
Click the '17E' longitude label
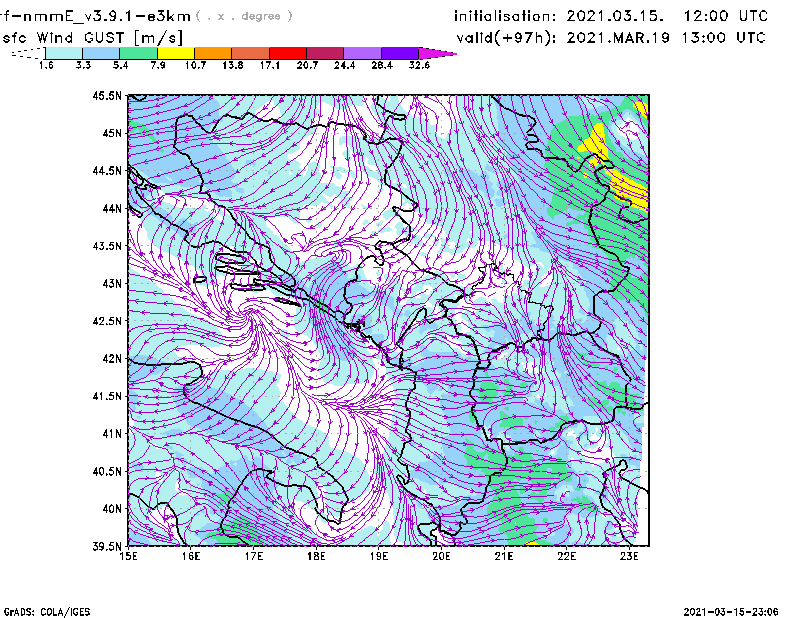point(254,556)
